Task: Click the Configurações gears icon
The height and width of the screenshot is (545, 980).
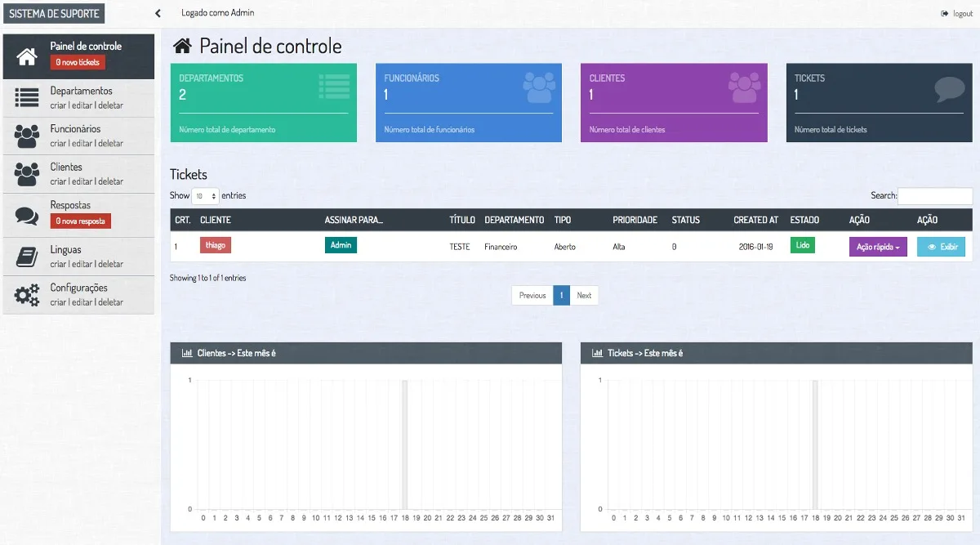Action: click(x=27, y=295)
